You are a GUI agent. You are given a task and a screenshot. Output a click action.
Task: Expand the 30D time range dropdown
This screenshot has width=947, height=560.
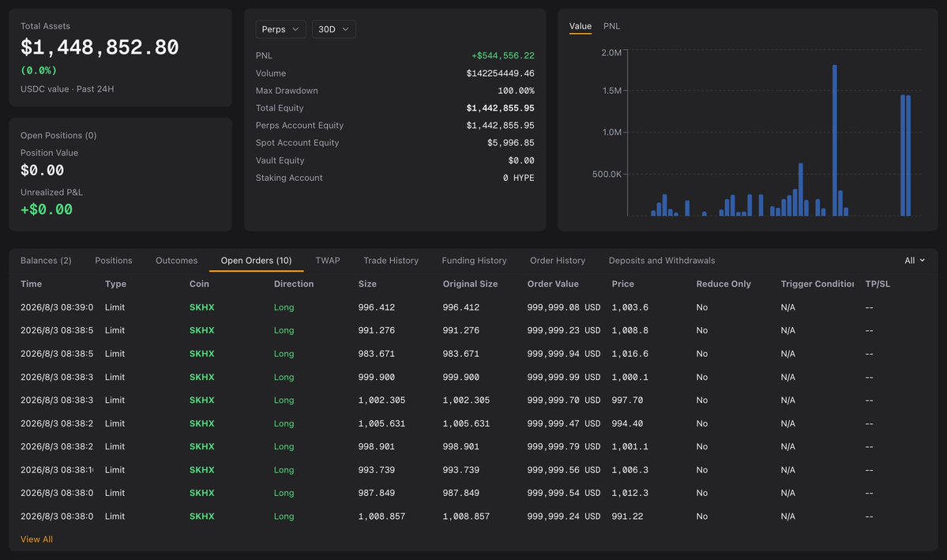click(x=333, y=29)
